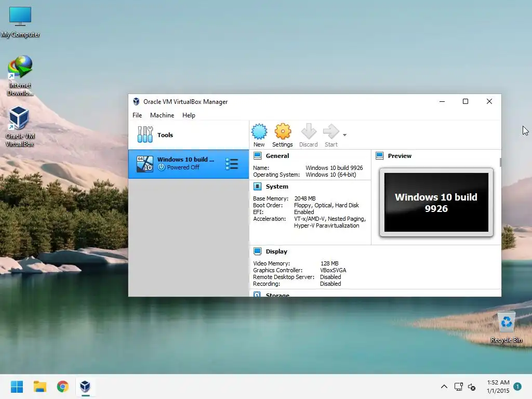Minimize the VirtualBox Manager window
The image size is (532, 399).
pos(442,101)
